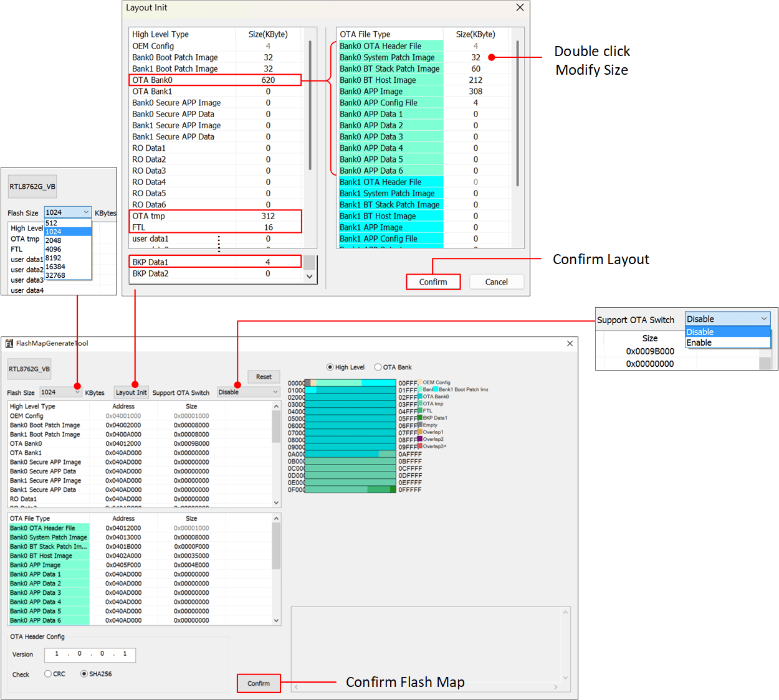
Task: Click Confirm in the Layout Init dialog
Action: pos(433,282)
